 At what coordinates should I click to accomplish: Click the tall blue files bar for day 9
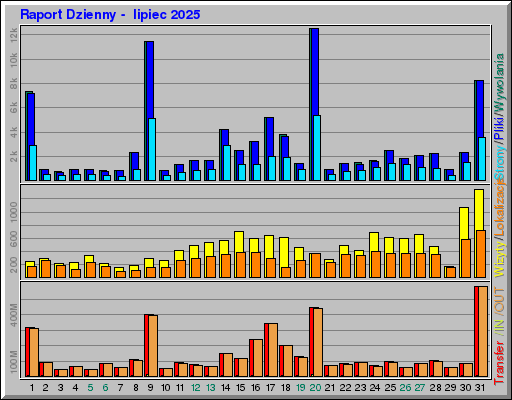point(150,80)
